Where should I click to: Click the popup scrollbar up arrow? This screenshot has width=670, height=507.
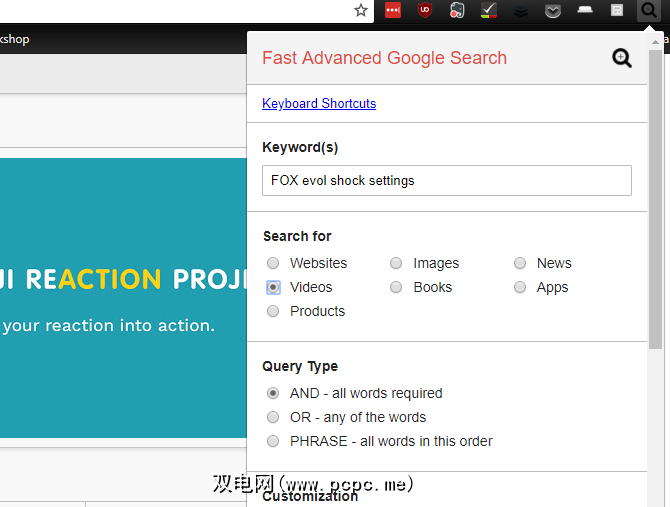point(655,42)
